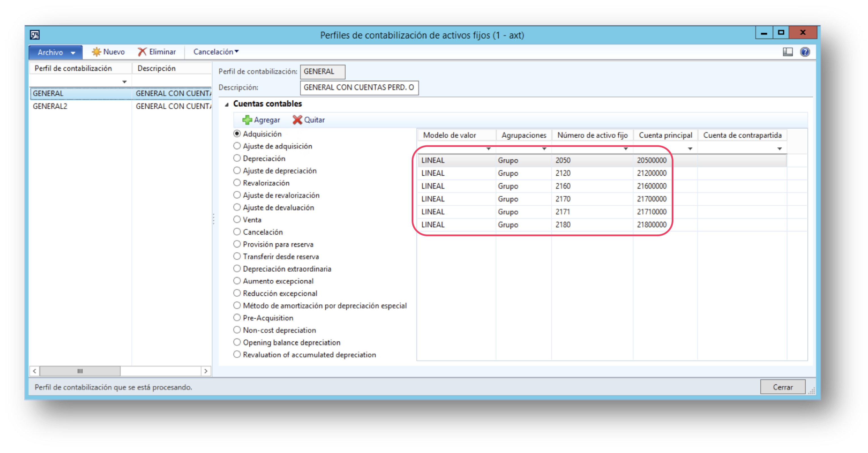Open the Modelo de valor column filter arrow
This screenshot has height=453, width=868.
click(x=489, y=149)
